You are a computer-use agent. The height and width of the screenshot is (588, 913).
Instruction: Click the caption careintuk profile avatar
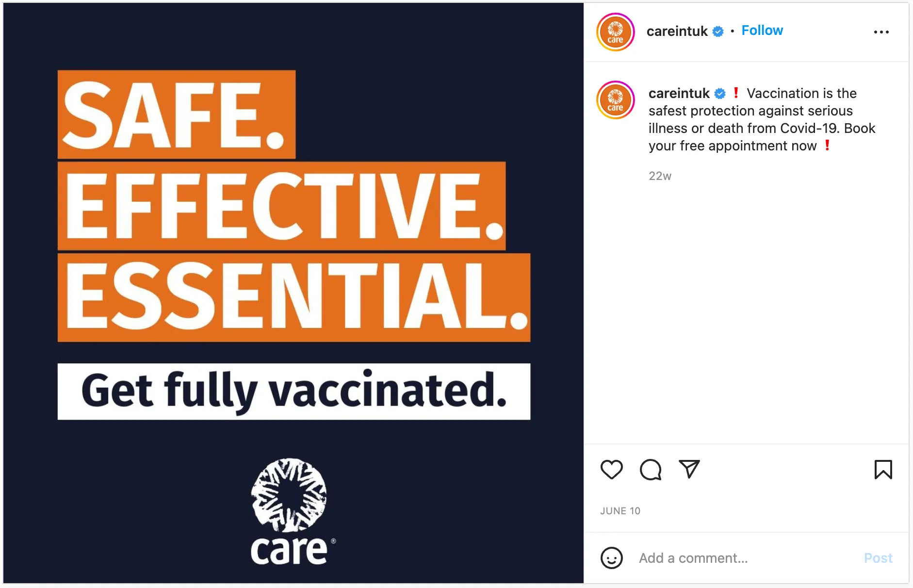[x=615, y=100]
